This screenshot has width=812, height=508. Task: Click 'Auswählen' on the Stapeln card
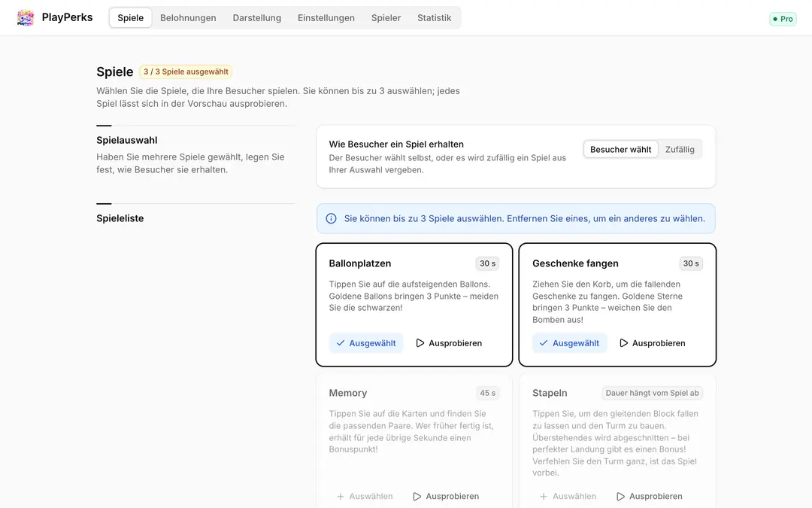point(568,497)
